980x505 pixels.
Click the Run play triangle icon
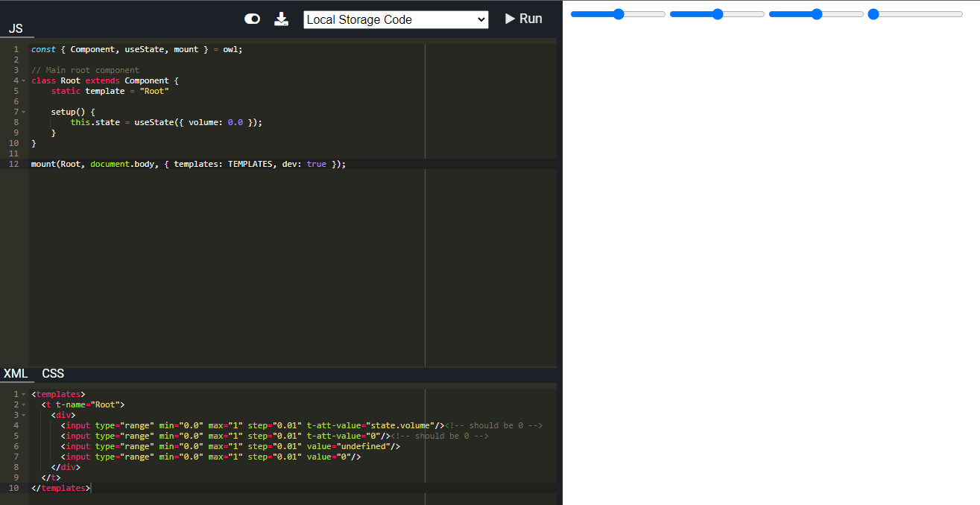tap(511, 19)
